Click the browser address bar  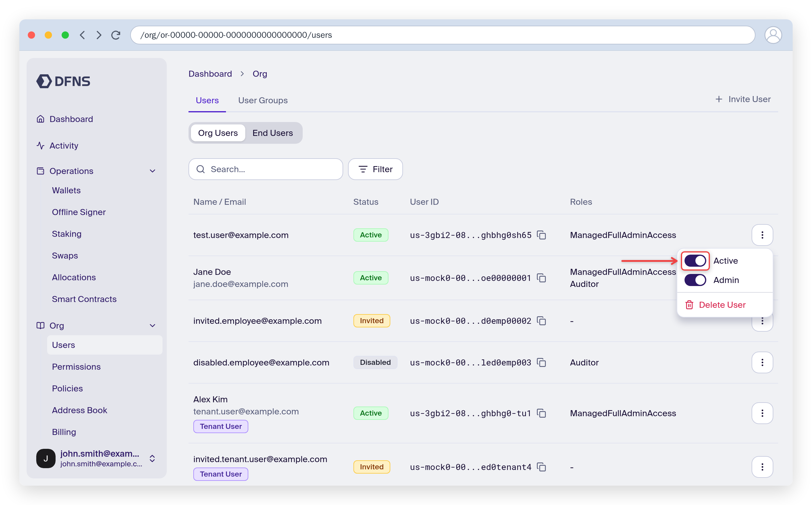pos(443,35)
